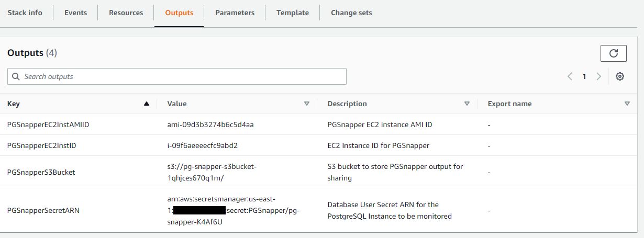The height and width of the screenshot is (238, 644).
Task: Open Description column sort dropdown
Action: [x=467, y=104]
